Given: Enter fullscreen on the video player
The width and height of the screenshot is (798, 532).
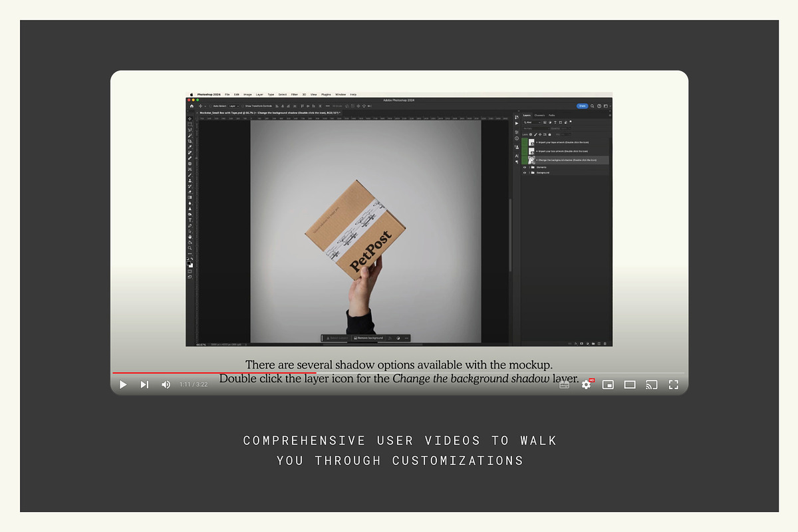Looking at the screenshot, I should pyautogui.click(x=674, y=384).
